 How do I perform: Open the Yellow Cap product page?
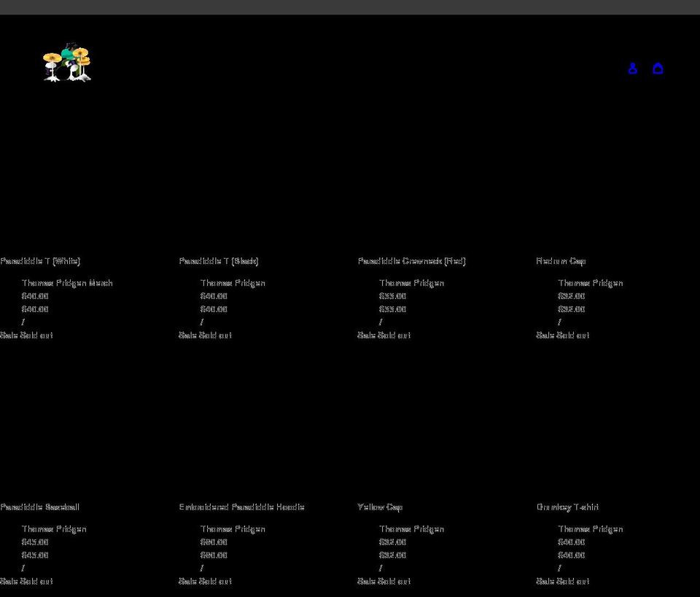pyautogui.click(x=379, y=507)
